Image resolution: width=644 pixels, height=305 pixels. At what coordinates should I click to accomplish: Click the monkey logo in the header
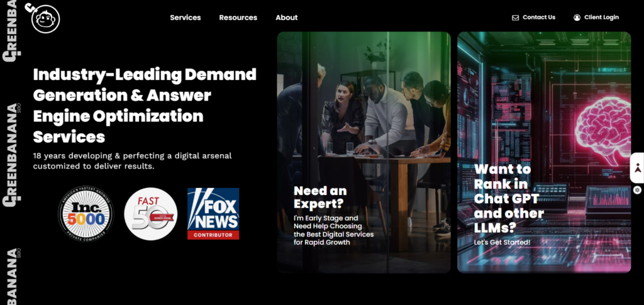point(43,18)
